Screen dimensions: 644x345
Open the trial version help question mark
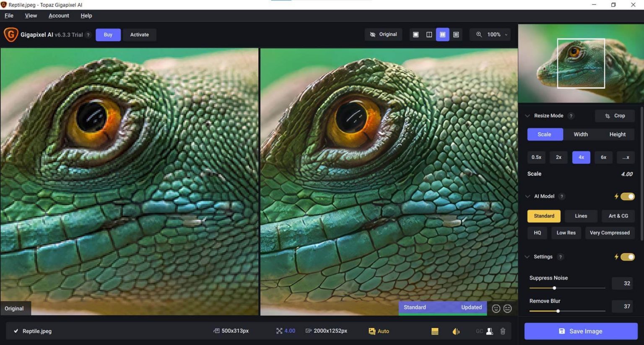tap(88, 35)
